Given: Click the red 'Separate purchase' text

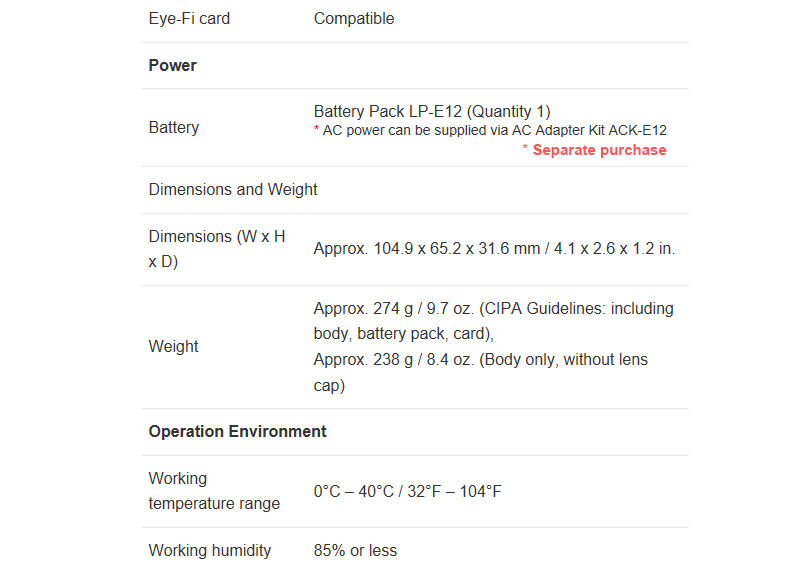Looking at the screenshot, I should pyautogui.click(x=598, y=150).
